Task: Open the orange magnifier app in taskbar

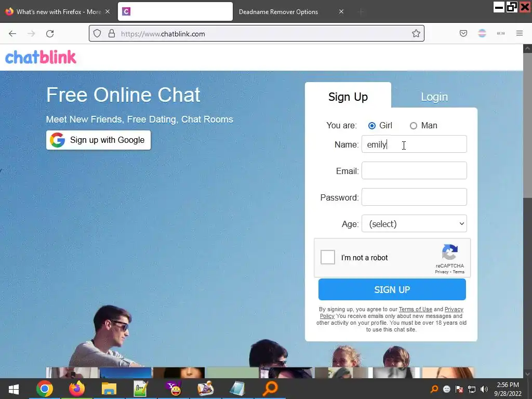Action: point(270,389)
